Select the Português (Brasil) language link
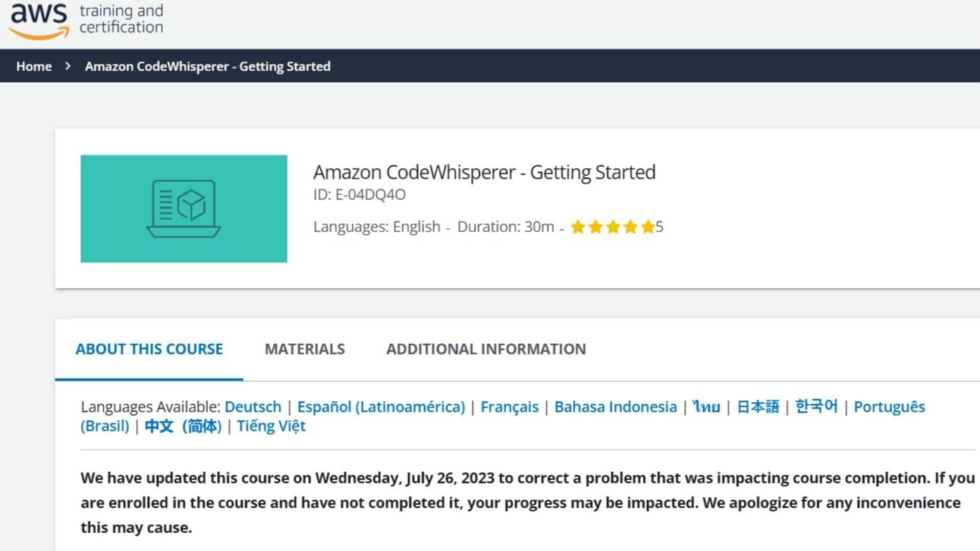 889,407
